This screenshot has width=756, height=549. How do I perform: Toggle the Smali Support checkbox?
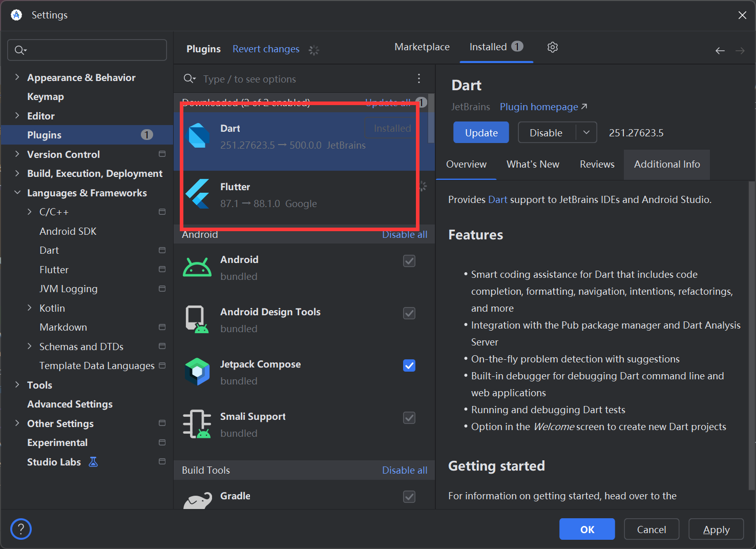click(409, 418)
